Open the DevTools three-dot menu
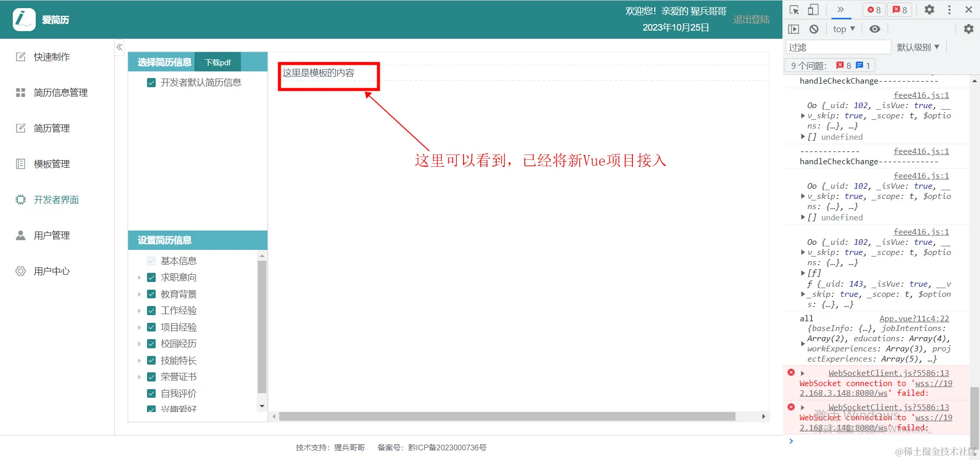This screenshot has height=460, width=980. [x=948, y=9]
